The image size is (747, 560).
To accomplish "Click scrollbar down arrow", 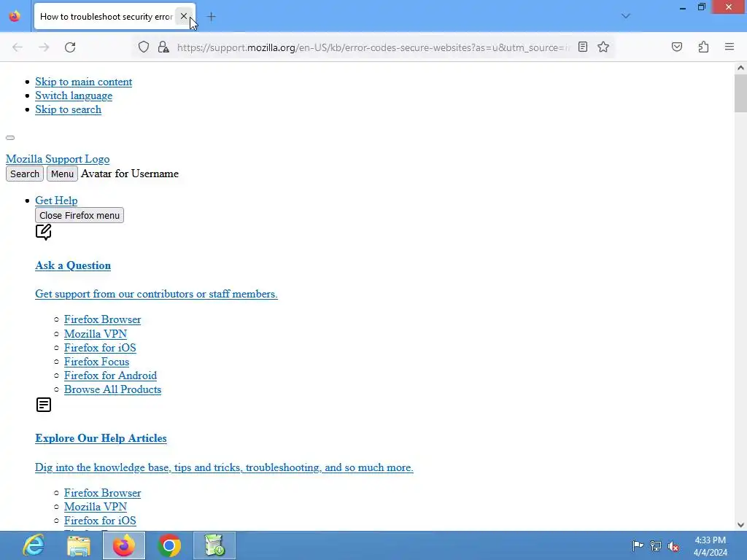I will pyautogui.click(x=740, y=525).
